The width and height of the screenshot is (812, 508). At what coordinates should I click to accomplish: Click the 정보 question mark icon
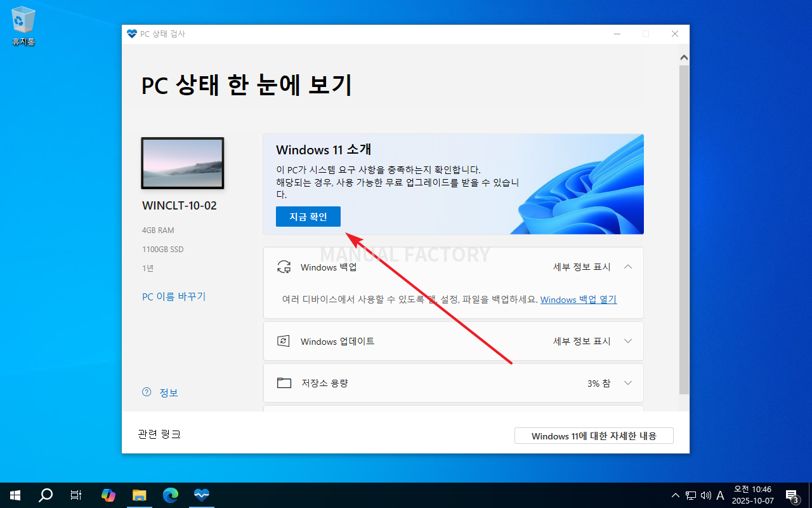tap(147, 392)
